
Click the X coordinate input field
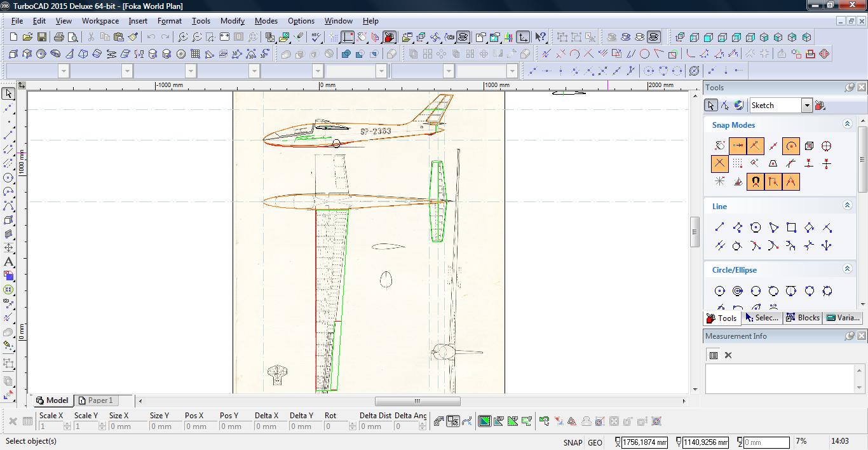[645, 442]
